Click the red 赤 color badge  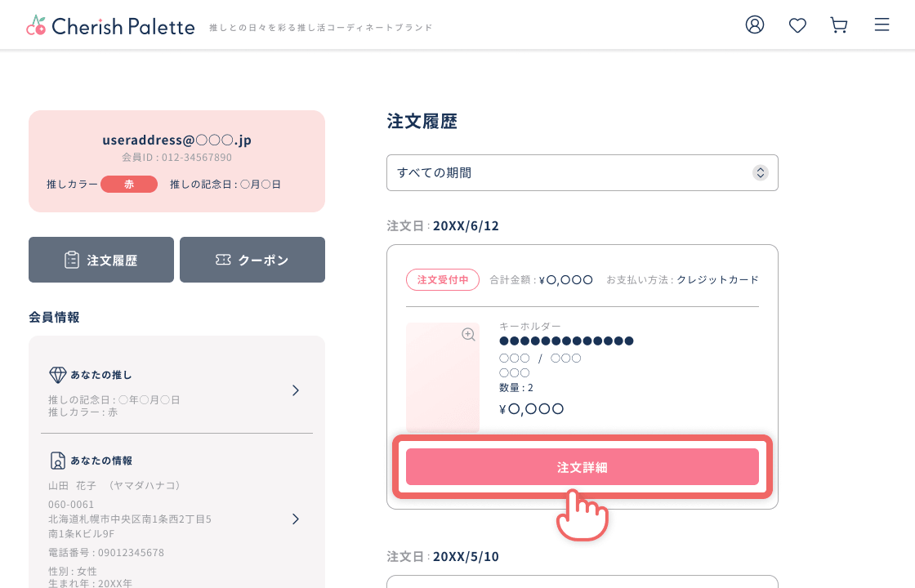(x=129, y=185)
